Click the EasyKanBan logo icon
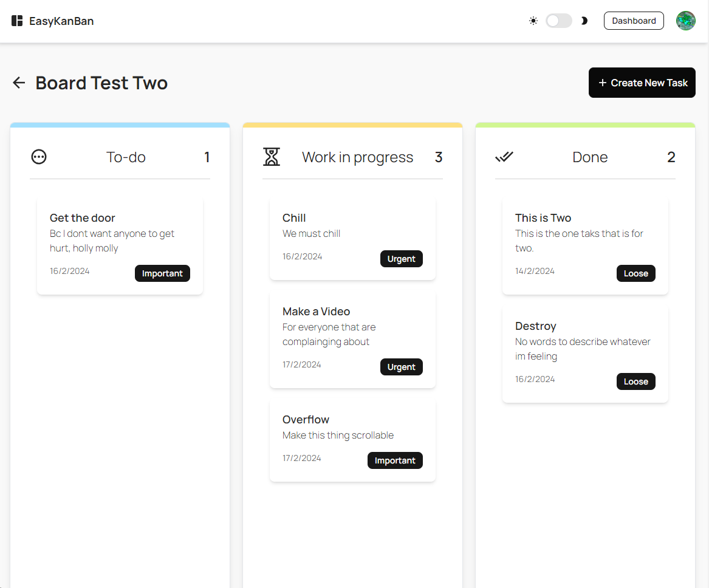Image resolution: width=709 pixels, height=588 pixels. [17, 21]
